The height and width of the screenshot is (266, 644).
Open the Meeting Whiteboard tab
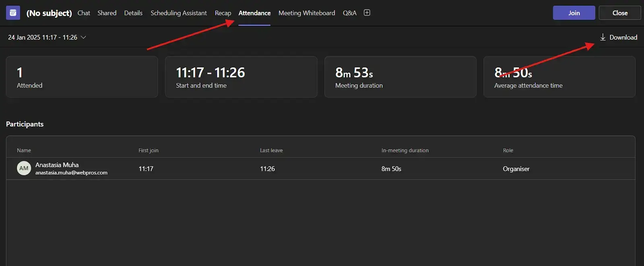306,13
